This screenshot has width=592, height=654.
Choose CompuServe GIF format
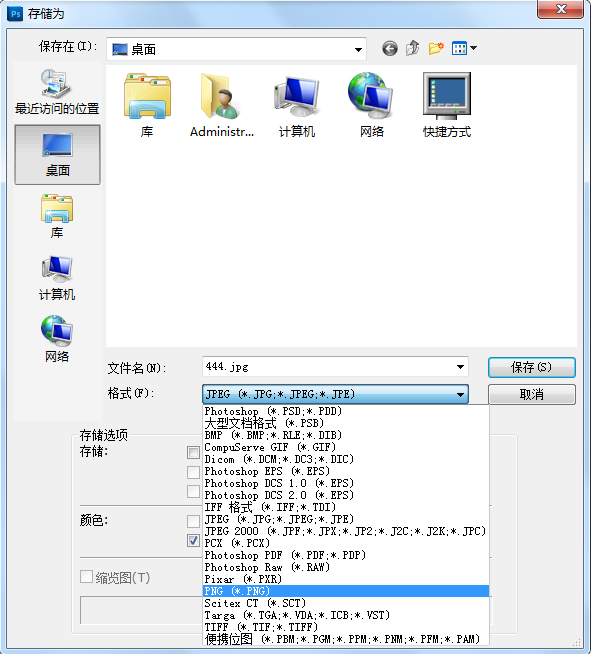coord(346,447)
